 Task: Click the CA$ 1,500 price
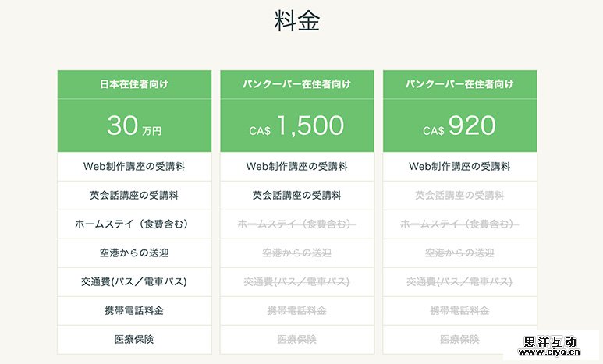click(x=297, y=126)
